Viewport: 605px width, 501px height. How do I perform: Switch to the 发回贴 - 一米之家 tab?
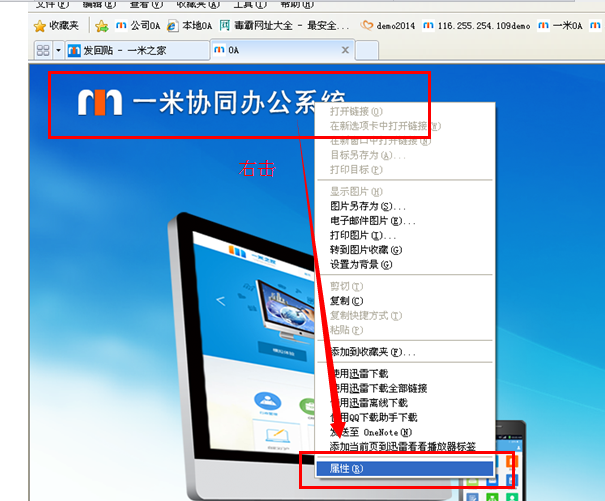137,50
